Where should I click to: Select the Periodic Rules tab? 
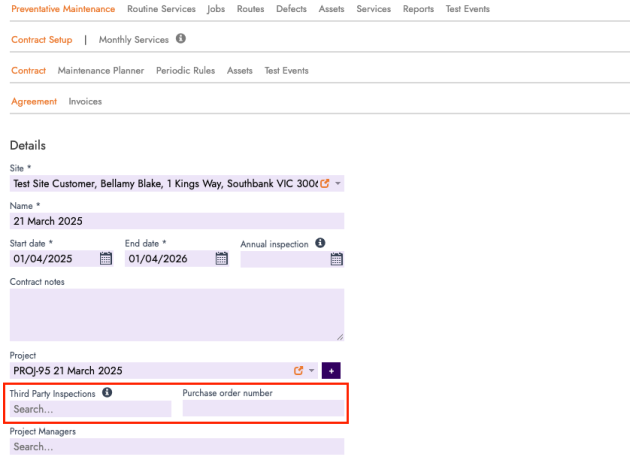[x=185, y=71]
